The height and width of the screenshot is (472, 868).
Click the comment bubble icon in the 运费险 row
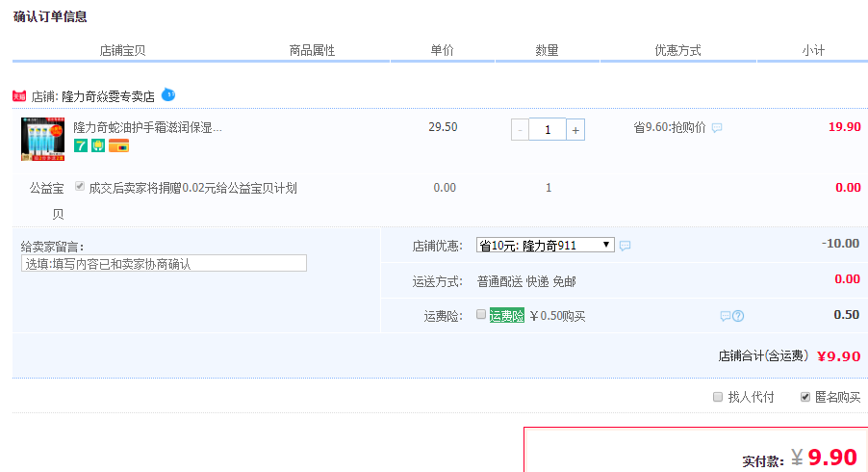pyautogui.click(x=726, y=316)
